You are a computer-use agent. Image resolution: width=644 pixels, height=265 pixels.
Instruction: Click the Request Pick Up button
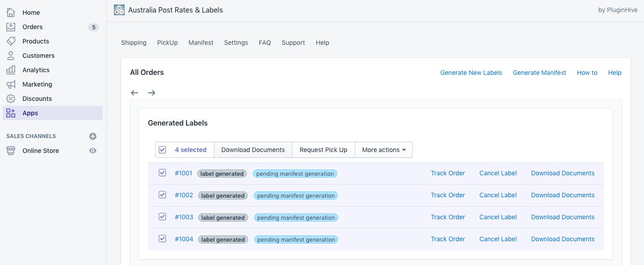pyautogui.click(x=323, y=150)
